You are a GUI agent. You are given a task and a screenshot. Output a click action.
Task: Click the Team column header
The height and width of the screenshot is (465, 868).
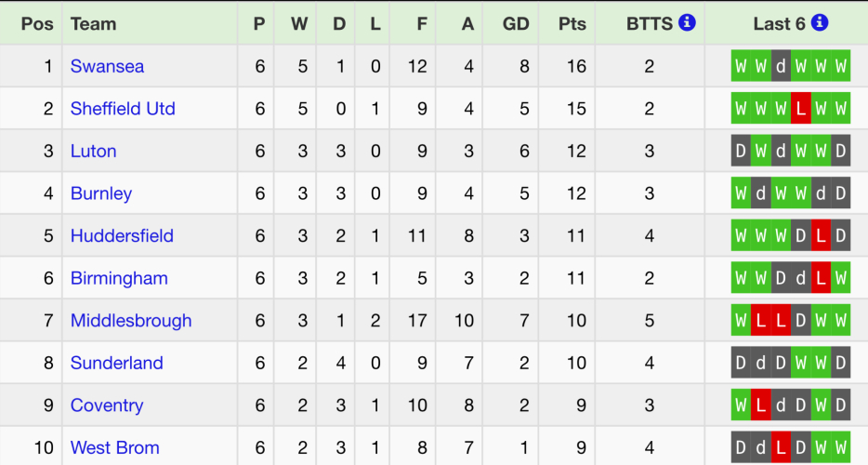(93, 23)
